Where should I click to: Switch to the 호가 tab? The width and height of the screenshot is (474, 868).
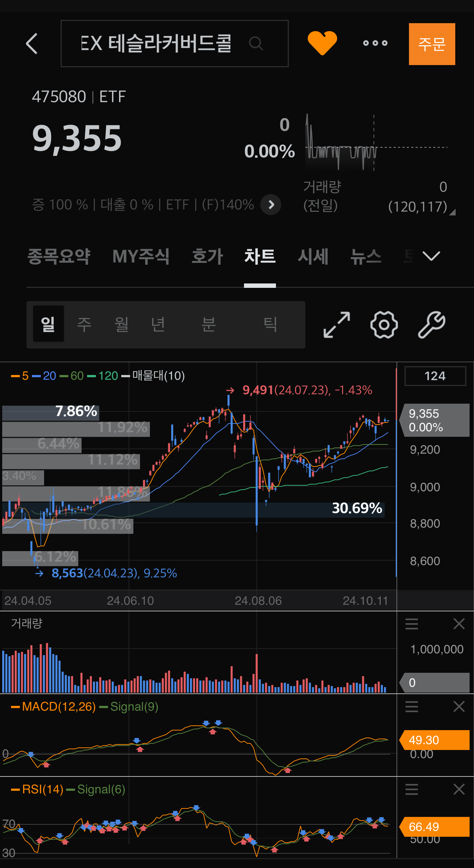(x=207, y=256)
